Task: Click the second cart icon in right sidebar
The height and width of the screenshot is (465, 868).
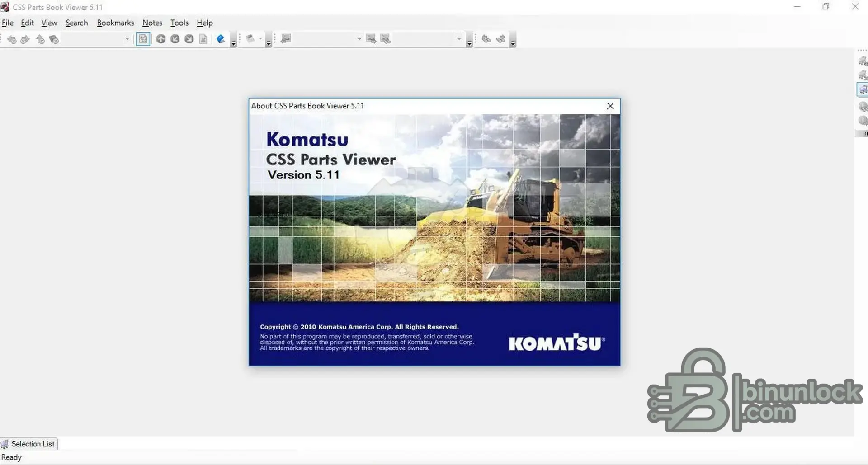Action: [x=863, y=75]
